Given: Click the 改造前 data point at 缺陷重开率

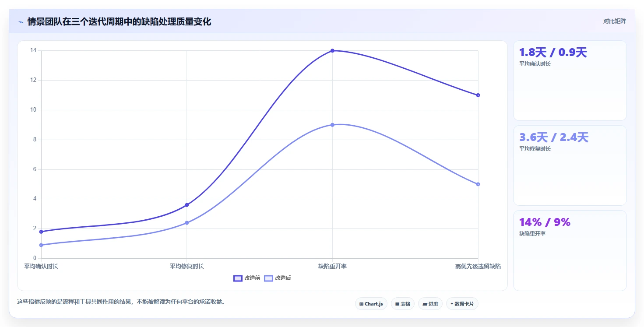Looking at the screenshot, I should [332, 51].
